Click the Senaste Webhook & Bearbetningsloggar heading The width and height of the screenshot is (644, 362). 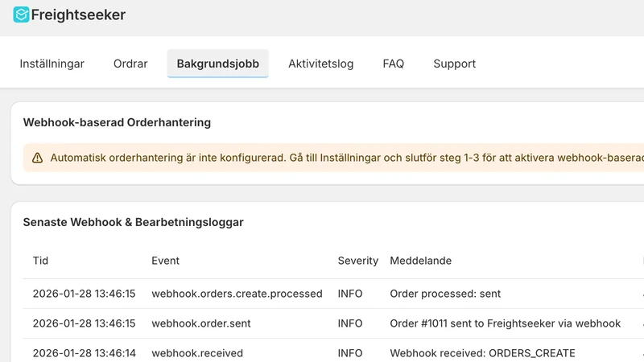(x=133, y=222)
